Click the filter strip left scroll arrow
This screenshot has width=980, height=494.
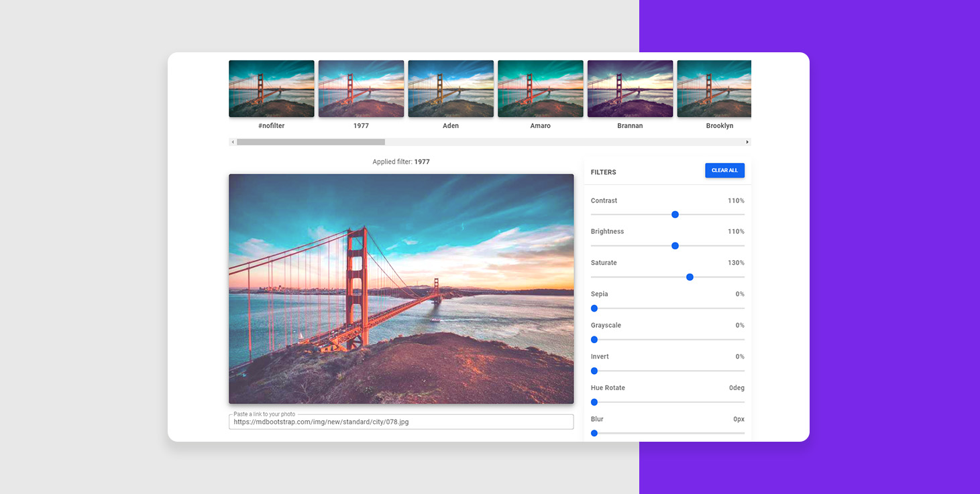tap(233, 142)
